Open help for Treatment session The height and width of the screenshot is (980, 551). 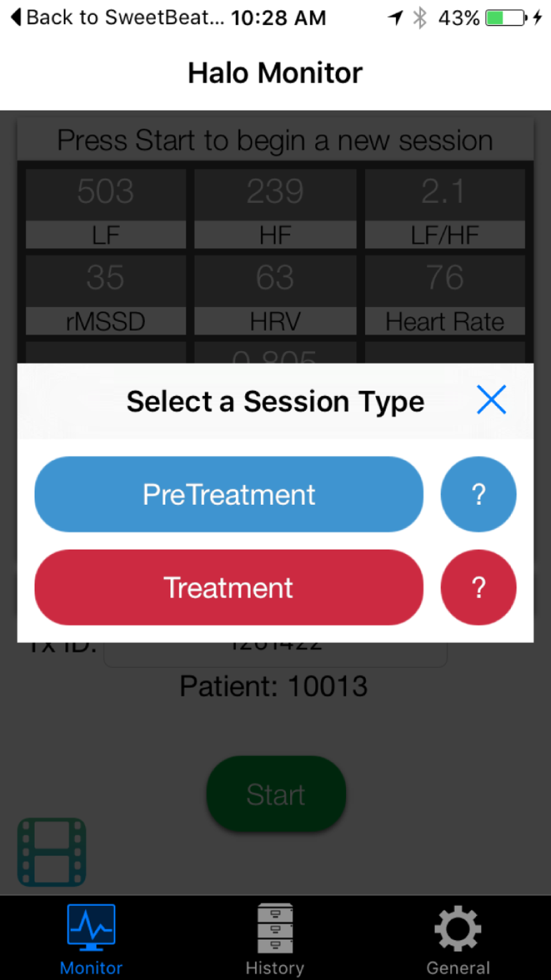pos(478,587)
